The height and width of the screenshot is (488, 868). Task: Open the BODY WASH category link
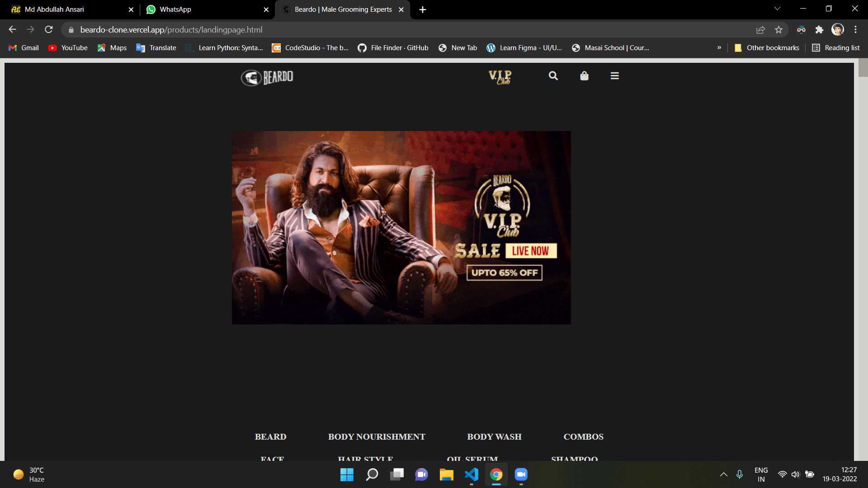[x=494, y=437]
